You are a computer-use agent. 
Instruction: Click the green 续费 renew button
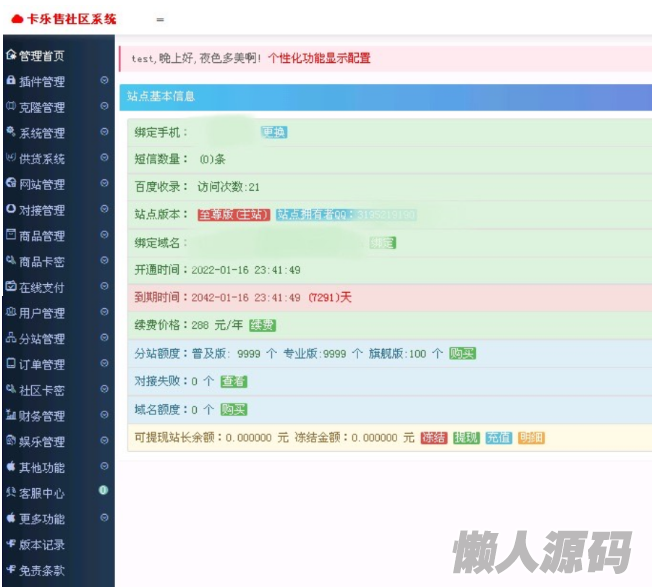[262, 325]
